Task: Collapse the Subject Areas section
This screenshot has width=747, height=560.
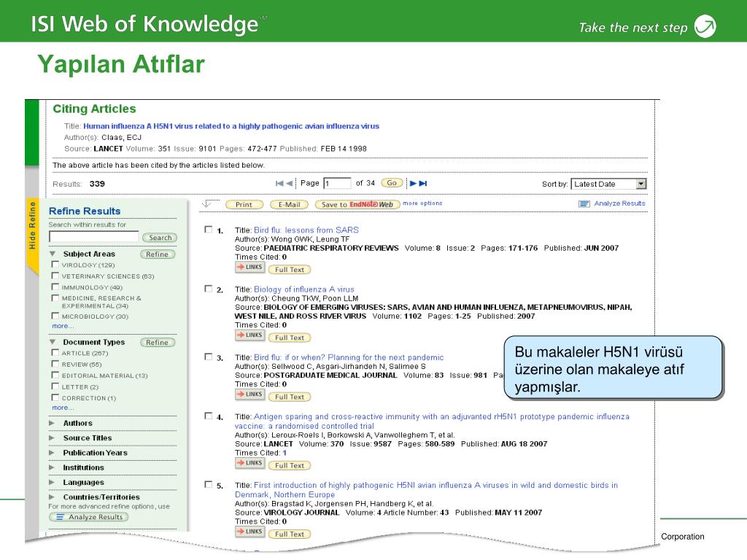Action: click(x=53, y=254)
